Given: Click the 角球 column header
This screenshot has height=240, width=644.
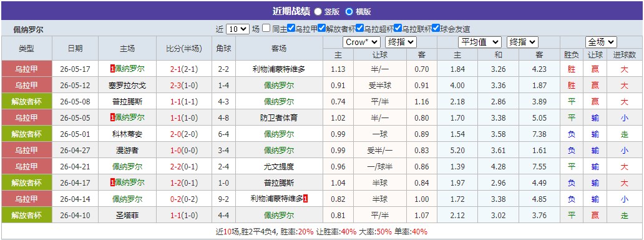Looking at the screenshot, I should (223, 49).
